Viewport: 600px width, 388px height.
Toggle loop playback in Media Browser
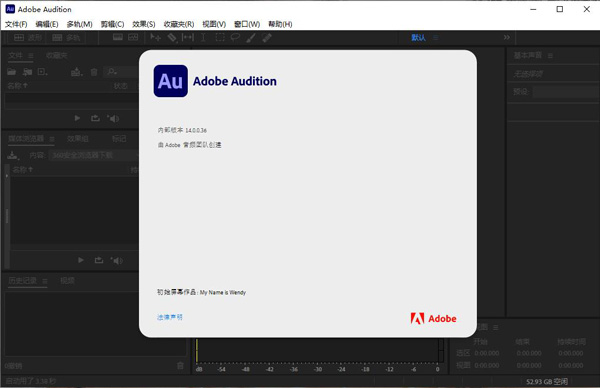coord(99,260)
